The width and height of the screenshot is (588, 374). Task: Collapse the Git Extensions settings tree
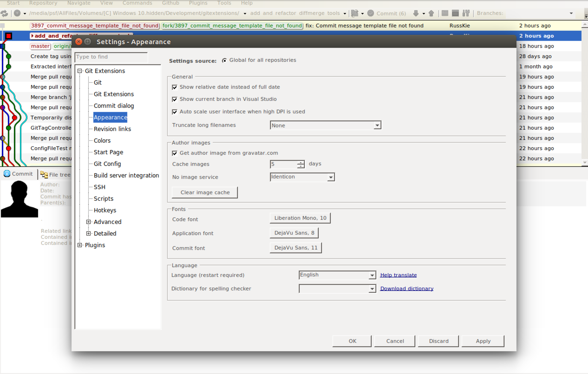click(79, 71)
